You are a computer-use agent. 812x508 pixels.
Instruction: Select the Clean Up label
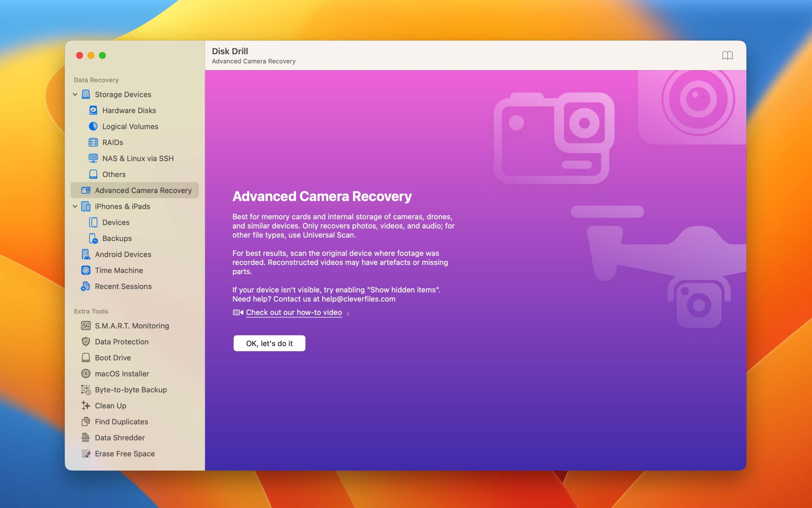point(110,405)
